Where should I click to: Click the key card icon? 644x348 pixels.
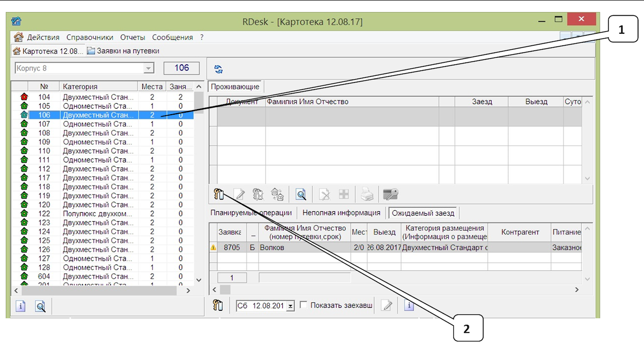(390, 194)
